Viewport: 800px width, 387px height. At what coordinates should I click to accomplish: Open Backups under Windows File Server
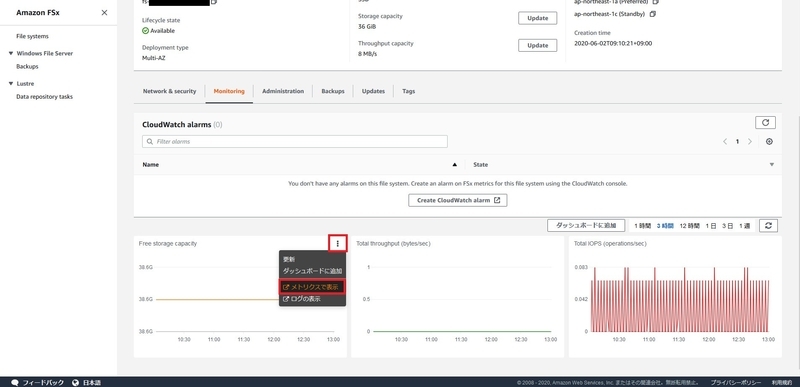click(27, 66)
